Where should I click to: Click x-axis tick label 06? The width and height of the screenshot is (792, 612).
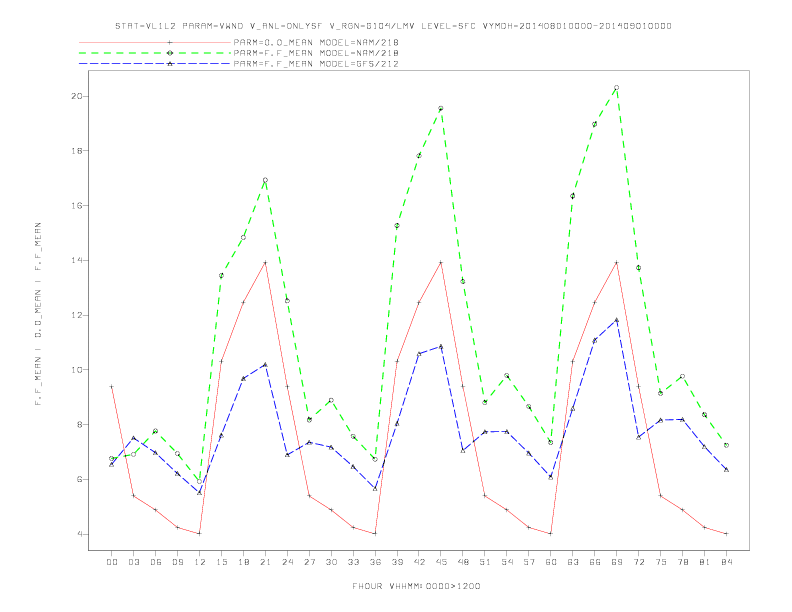click(156, 562)
